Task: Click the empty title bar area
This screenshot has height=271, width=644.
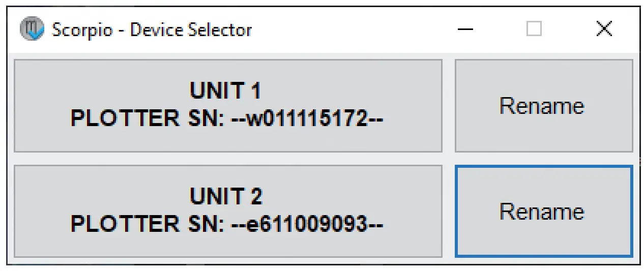Action: click(x=356, y=29)
